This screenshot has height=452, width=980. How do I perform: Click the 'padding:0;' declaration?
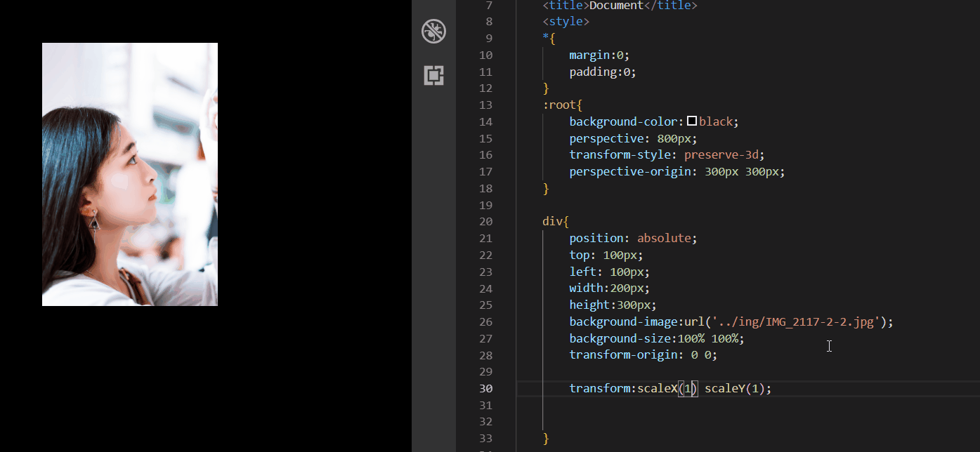click(x=603, y=72)
